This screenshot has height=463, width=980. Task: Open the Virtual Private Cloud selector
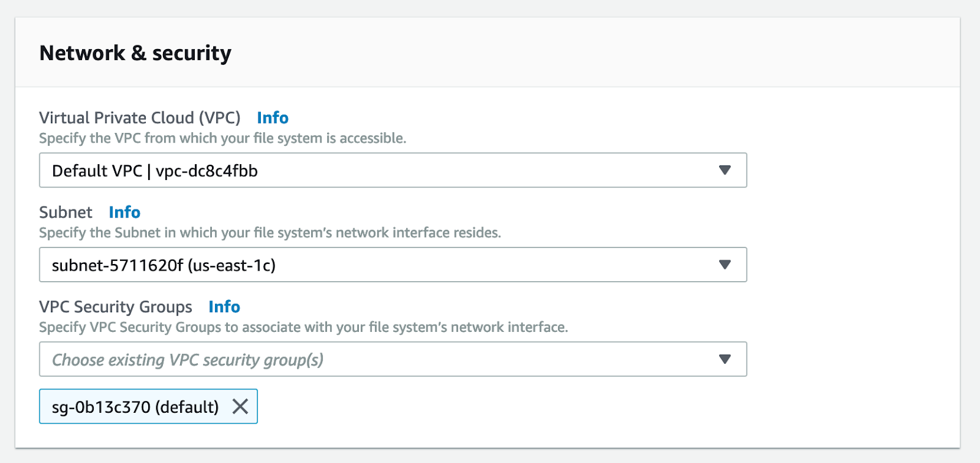pos(392,170)
